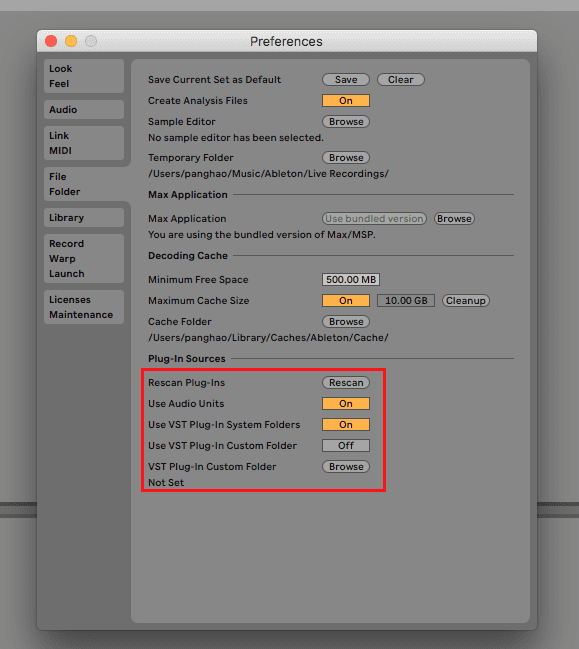Open the Record Warp Launch tab
The height and width of the screenshot is (649, 579).
coord(84,259)
